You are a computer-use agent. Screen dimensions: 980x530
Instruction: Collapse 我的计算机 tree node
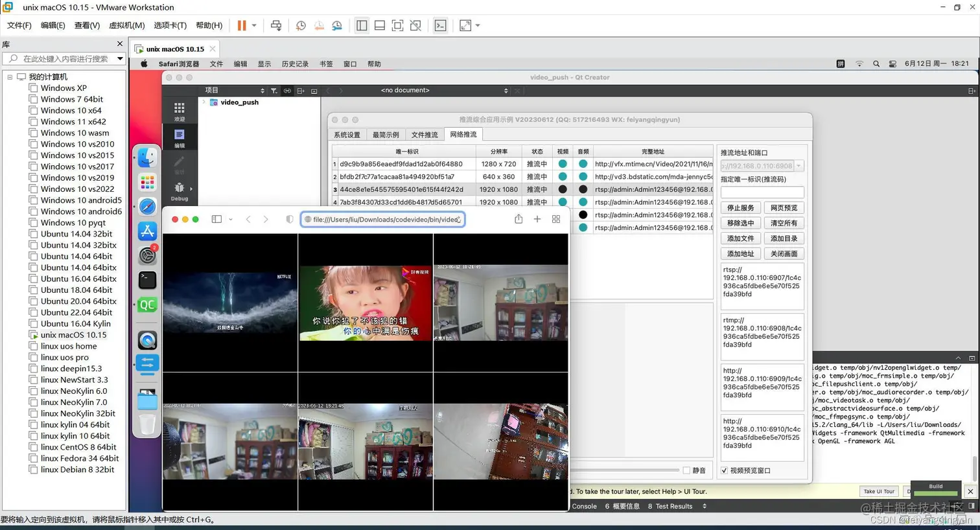pos(10,77)
